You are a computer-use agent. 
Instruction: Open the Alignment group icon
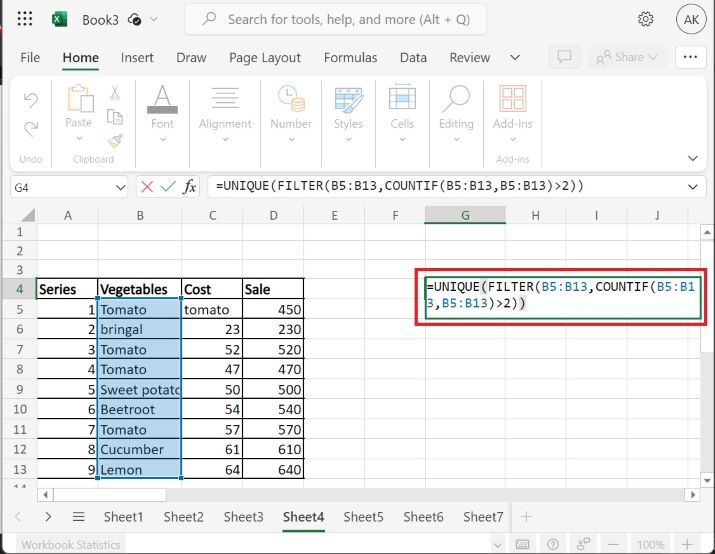tap(225, 98)
